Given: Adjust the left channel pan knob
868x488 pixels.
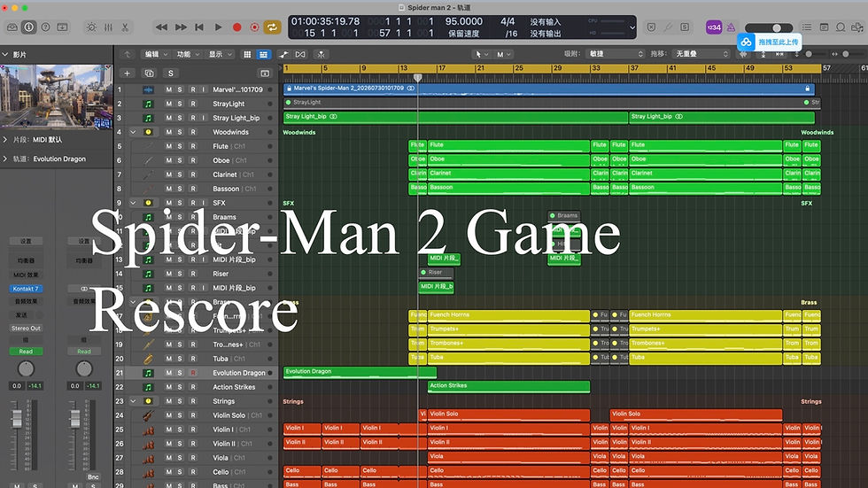Looking at the screenshot, I should click(26, 368).
